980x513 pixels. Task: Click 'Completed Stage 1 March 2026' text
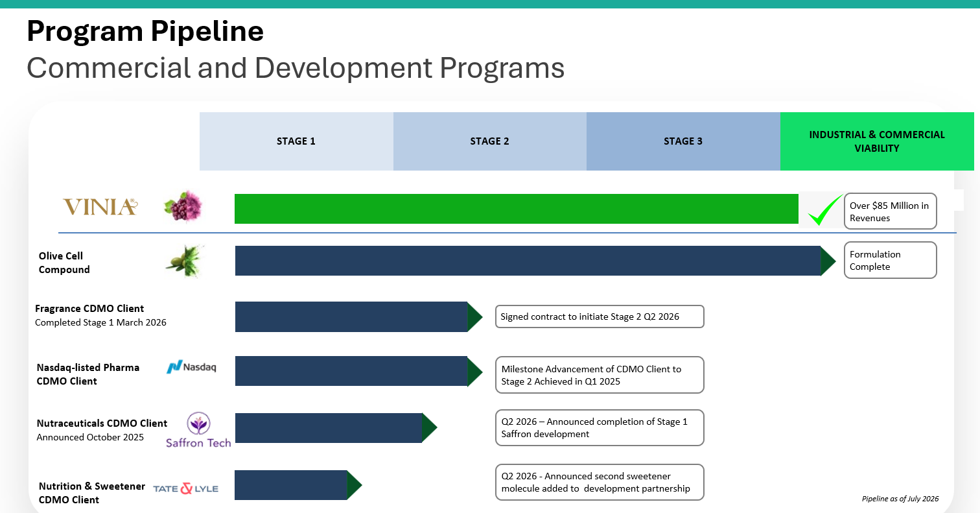pos(100,322)
